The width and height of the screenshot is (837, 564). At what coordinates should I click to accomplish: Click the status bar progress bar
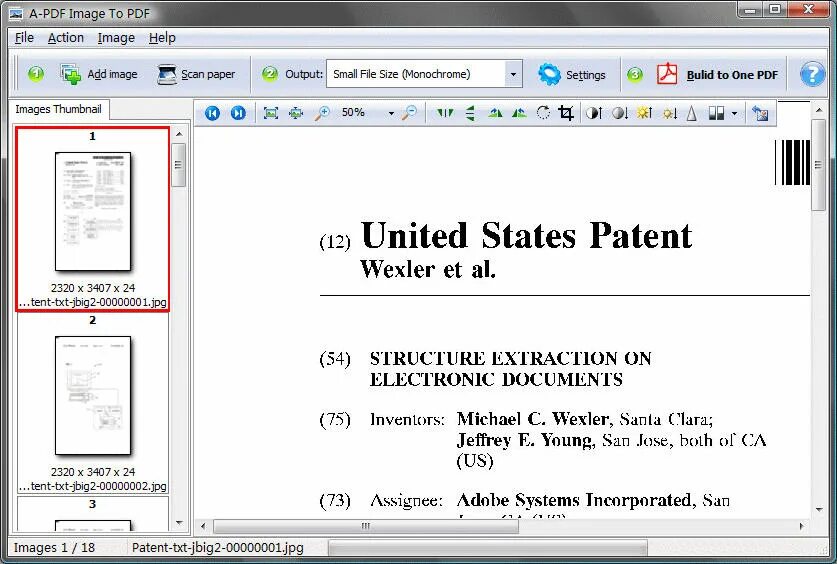pos(487,548)
